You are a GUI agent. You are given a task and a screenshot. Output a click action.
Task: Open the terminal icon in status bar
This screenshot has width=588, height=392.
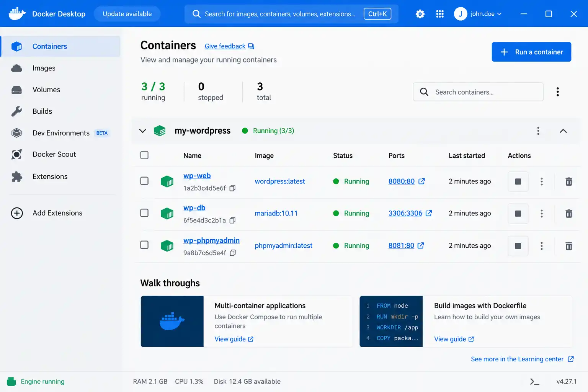(534, 382)
